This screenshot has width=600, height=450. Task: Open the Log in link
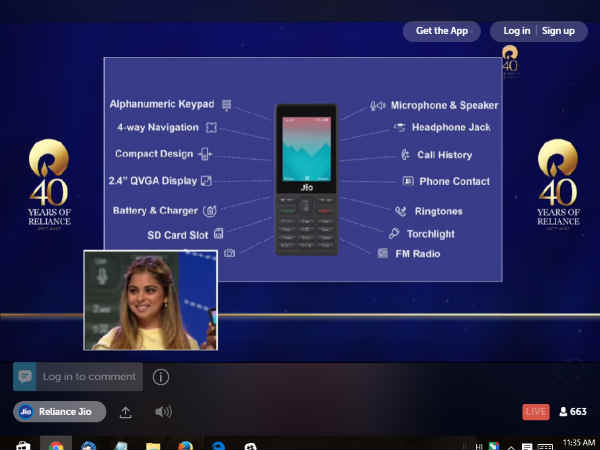point(516,31)
